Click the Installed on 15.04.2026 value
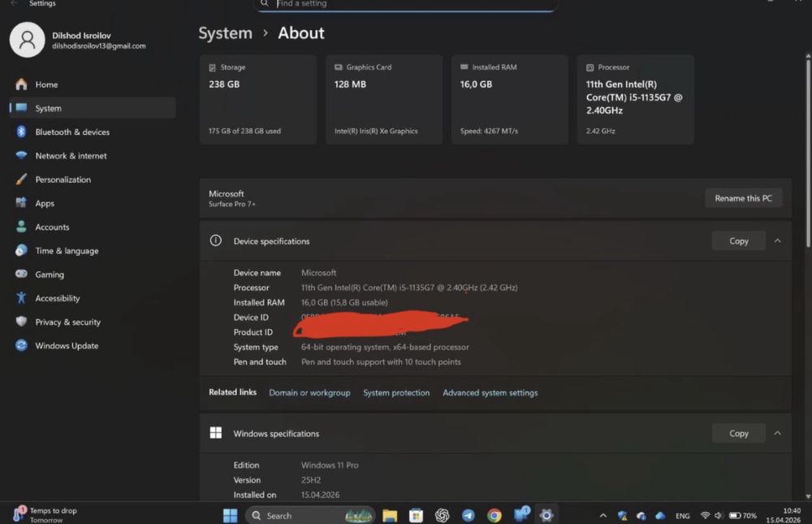 [x=320, y=495]
